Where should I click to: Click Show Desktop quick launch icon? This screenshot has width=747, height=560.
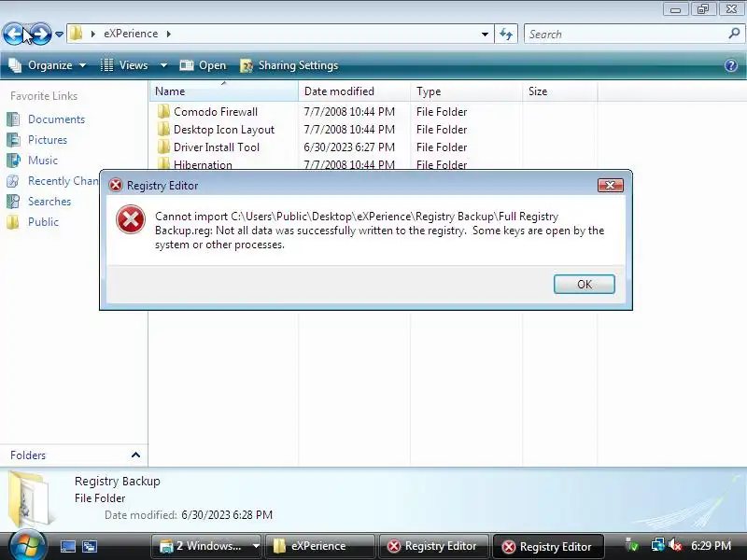point(67,546)
